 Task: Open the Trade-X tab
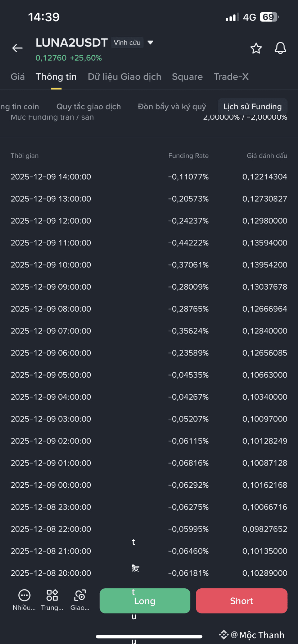click(x=231, y=77)
